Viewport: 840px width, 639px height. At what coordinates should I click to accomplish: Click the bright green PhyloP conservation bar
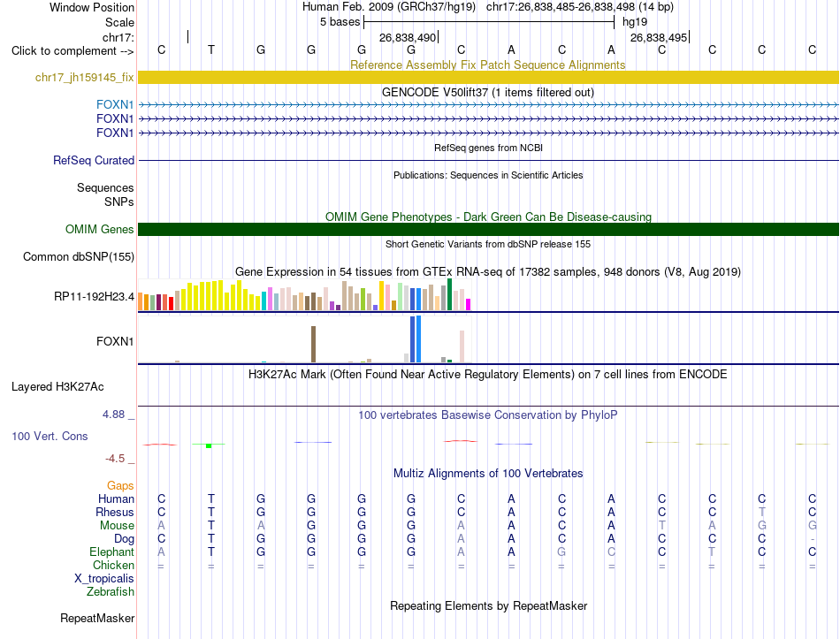[x=209, y=445]
